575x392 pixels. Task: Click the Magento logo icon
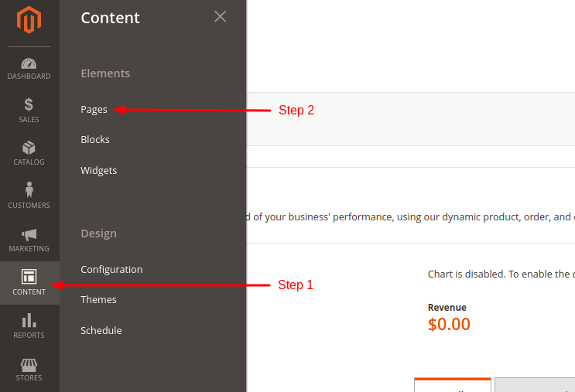[29, 20]
